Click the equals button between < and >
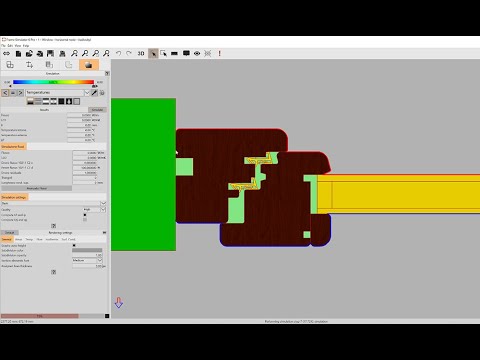 (13, 93)
